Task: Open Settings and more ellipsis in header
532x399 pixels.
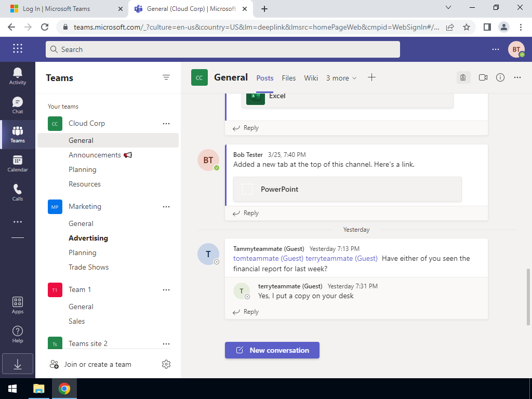Action: point(495,49)
